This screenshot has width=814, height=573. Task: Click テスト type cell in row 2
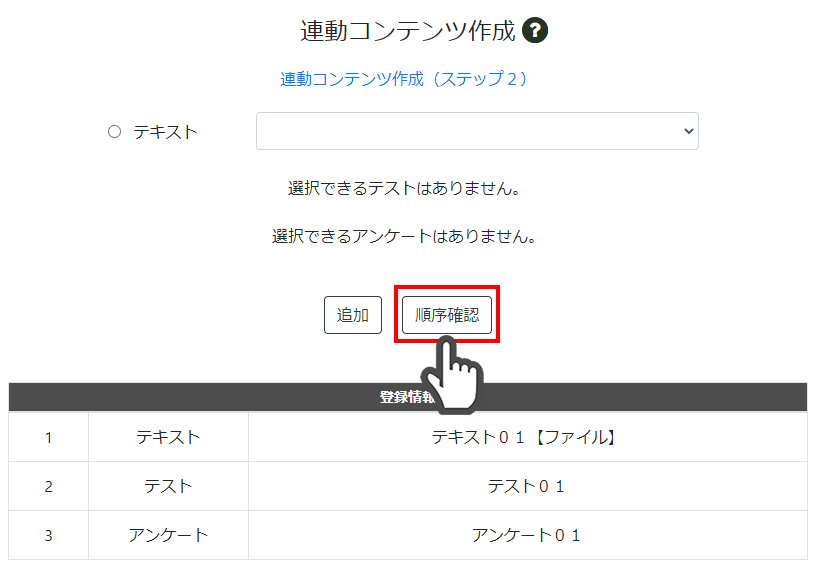tap(168, 486)
